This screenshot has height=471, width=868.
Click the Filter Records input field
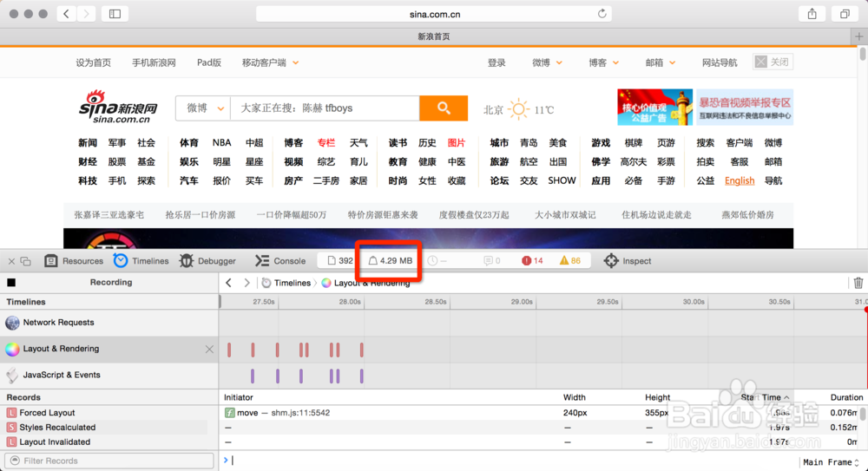point(109,461)
